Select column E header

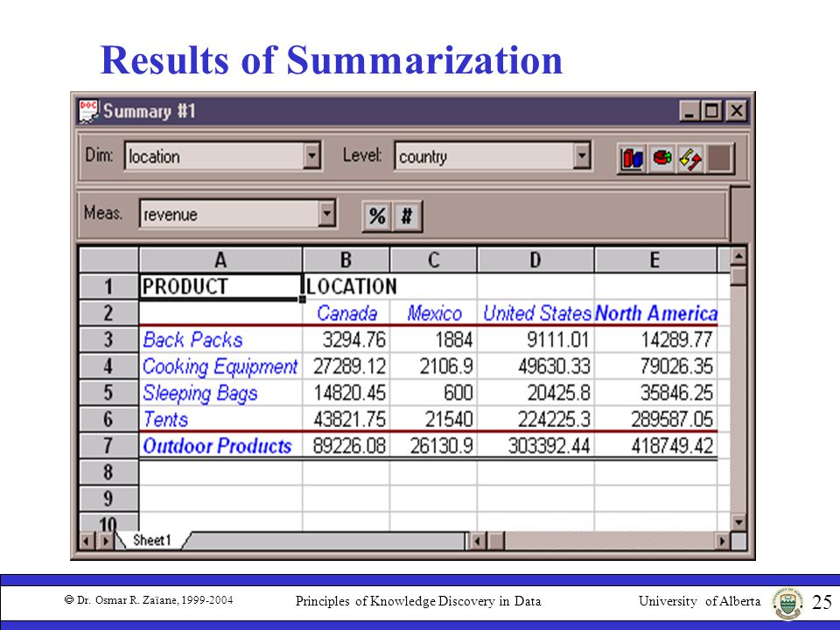pyautogui.click(x=655, y=261)
